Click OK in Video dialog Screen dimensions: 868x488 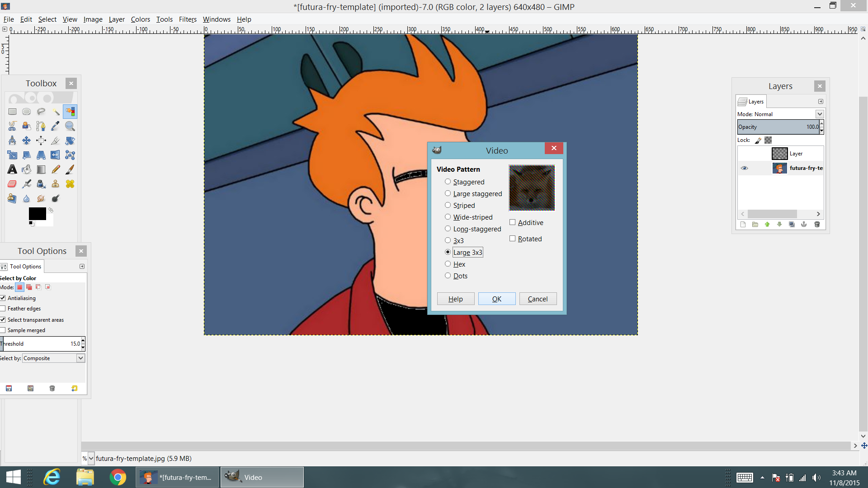(x=497, y=299)
